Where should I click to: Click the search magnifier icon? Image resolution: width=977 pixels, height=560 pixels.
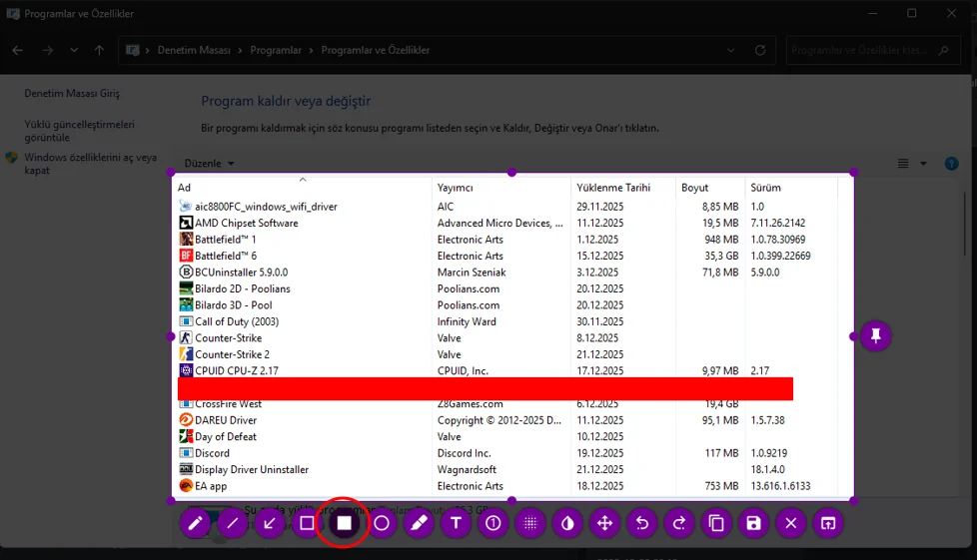coord(944,51)
